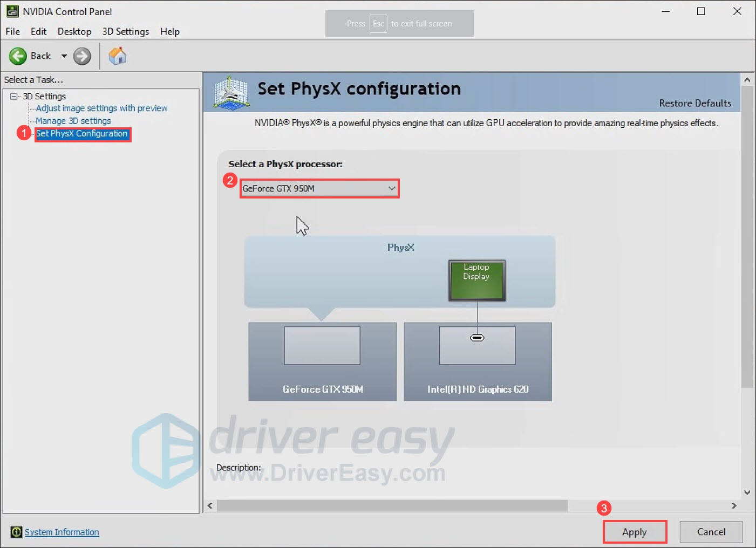
Task: Click the green Back arrow icon
Action: pos(18,56)
